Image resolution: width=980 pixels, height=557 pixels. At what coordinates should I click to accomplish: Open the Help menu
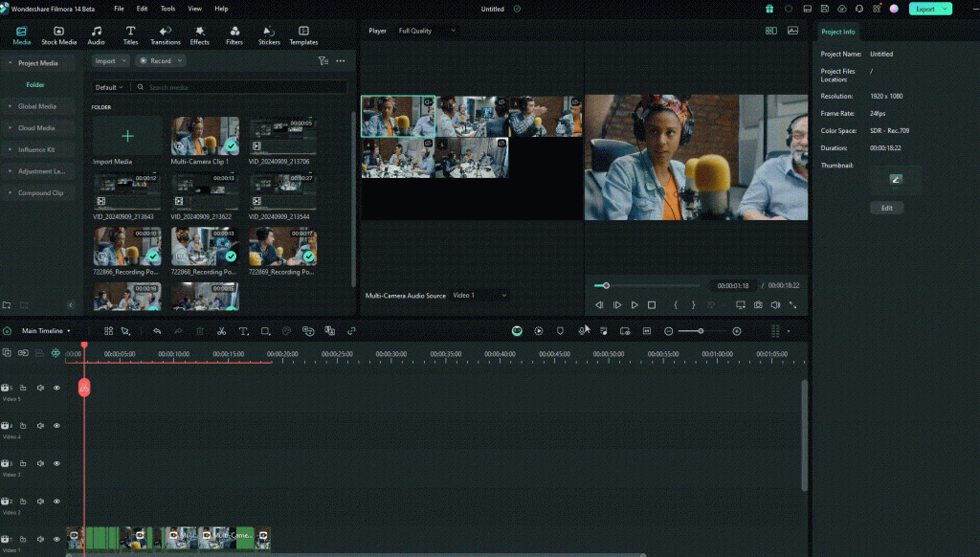(x=221, y=9)
